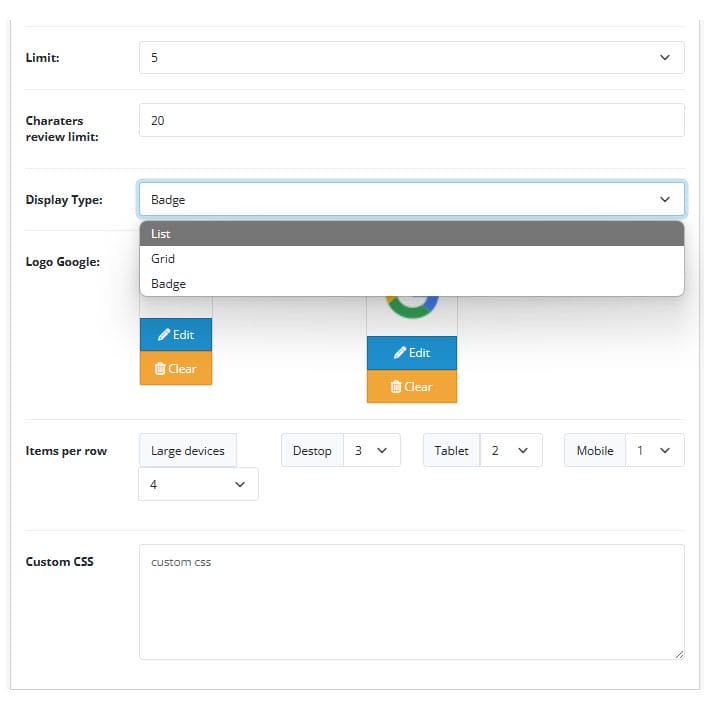Click the trash icon on left Clear button
The image size is (710, 710).
[160, 369]
